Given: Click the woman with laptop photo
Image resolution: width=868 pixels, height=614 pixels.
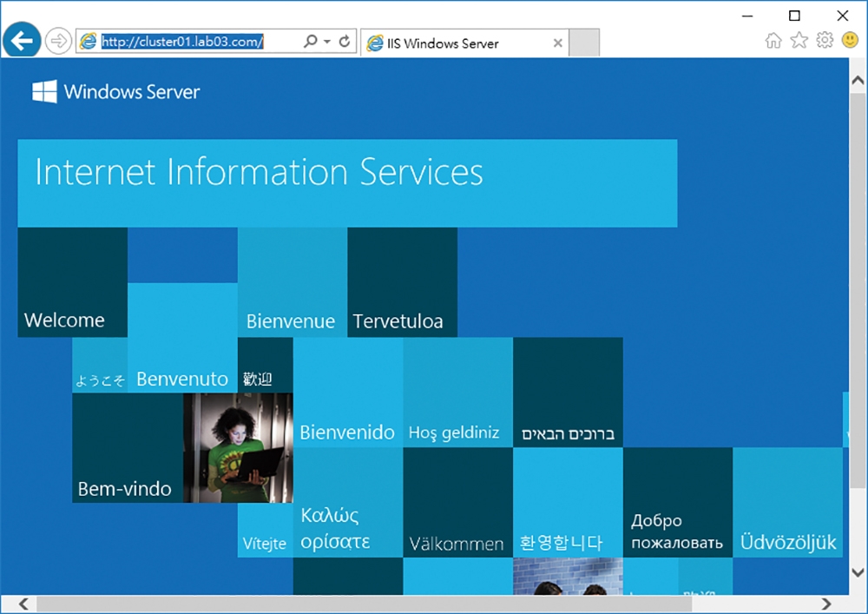Looking at the screenshot, I should [238, 448].
